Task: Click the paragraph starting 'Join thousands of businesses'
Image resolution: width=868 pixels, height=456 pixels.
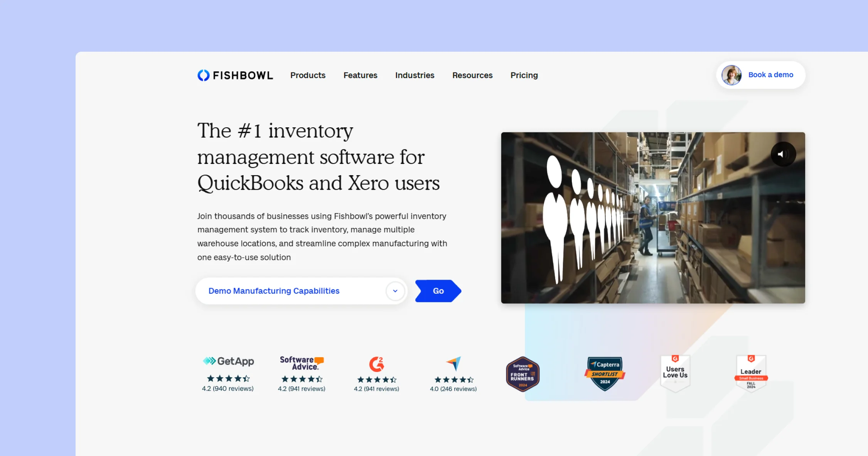Action: [322, 236]
